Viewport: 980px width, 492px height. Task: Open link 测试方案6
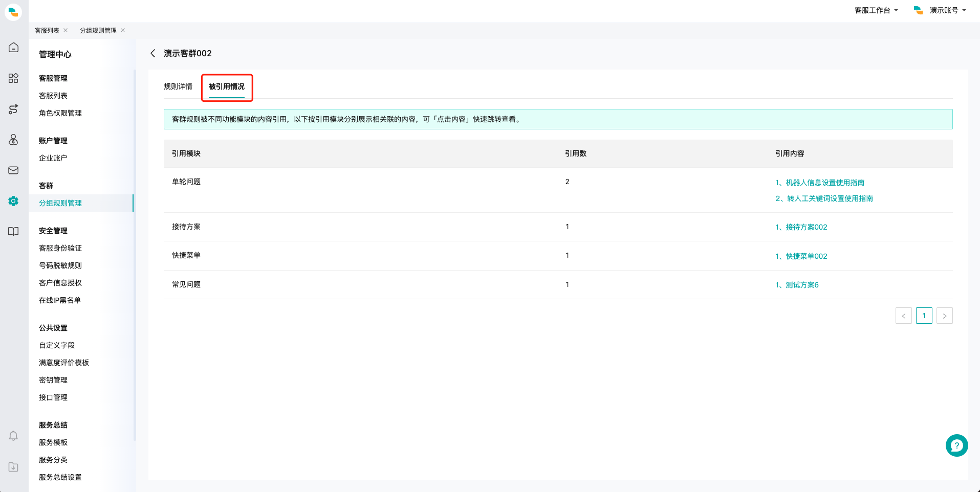(797, 285)
